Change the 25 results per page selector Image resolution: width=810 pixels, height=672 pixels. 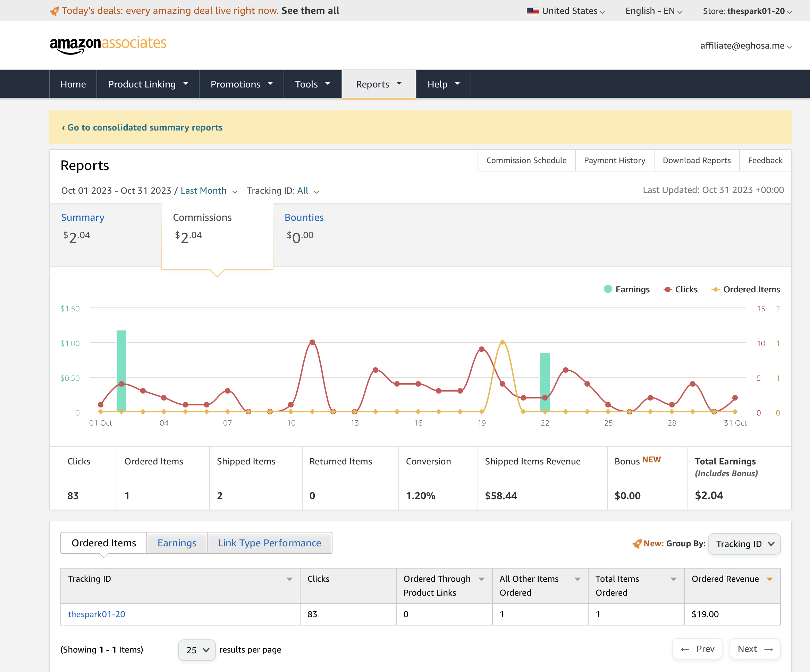point(197,650)
